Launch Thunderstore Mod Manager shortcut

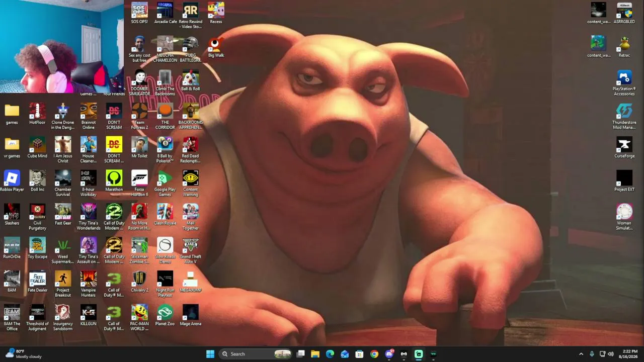[624, 117]
